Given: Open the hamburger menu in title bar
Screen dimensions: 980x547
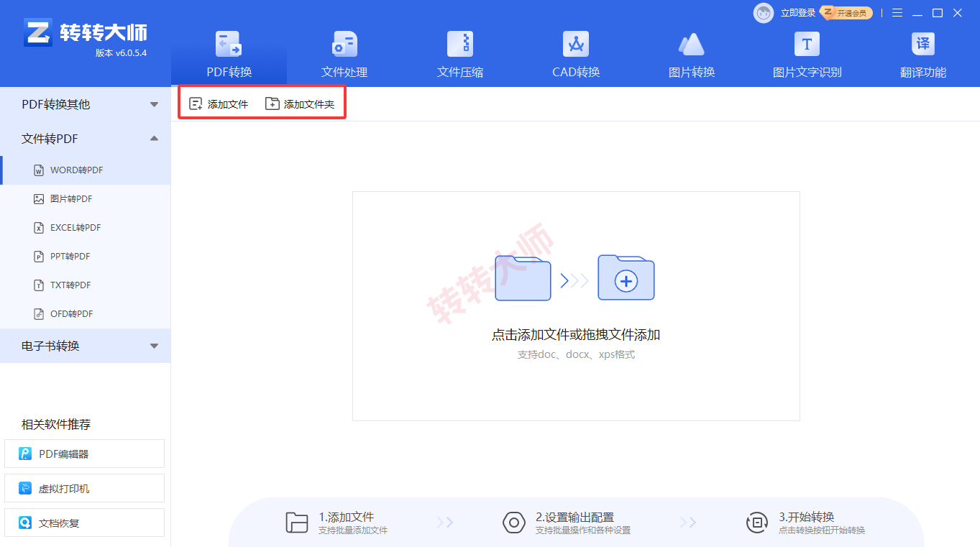Looking at the screenshot, I should pyautogui.click(x=897, y=13).
